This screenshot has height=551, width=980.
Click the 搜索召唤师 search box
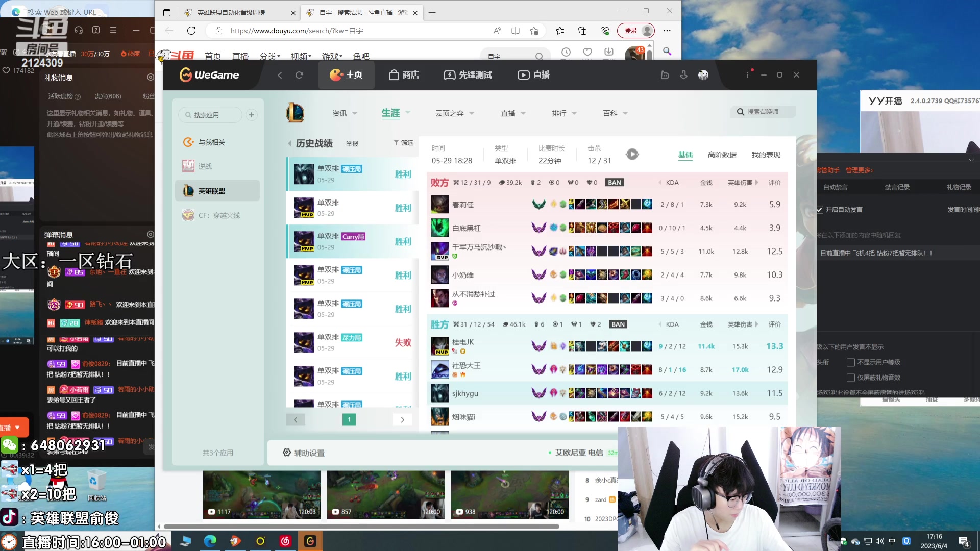click(x=763, y=112)
